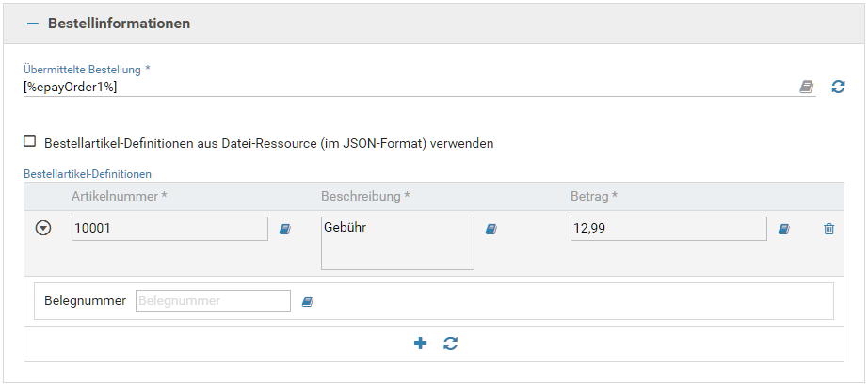The height and width of the screenshot is (386, 868).
Task: Open placeholder book icon for Übermittelte Bestellung
Action: click(807, 87)
